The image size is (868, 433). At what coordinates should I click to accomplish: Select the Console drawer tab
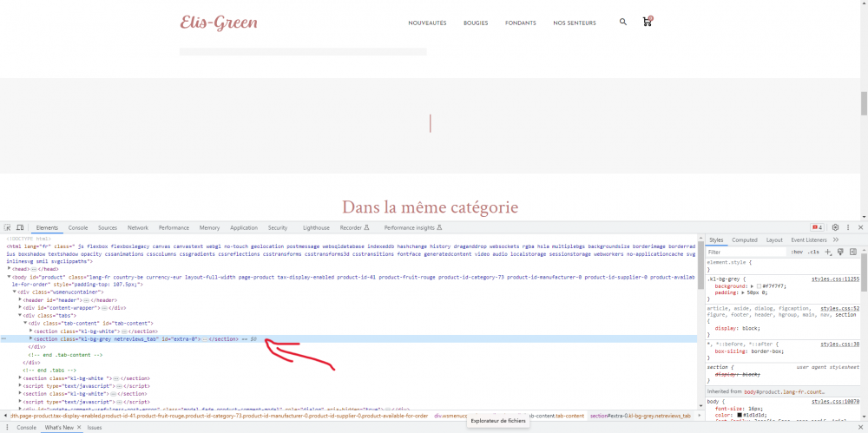27,428
